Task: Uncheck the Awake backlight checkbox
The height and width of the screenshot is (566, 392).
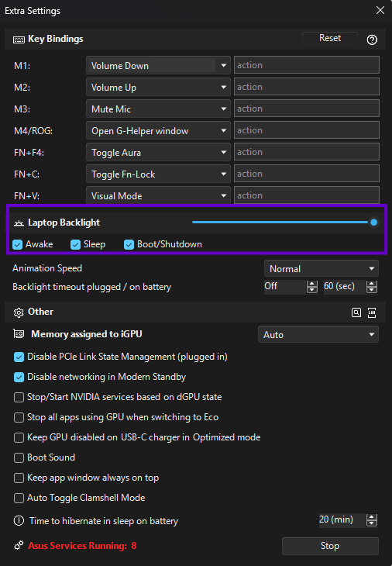Action: pyautogui.click(x=17, y=244)
